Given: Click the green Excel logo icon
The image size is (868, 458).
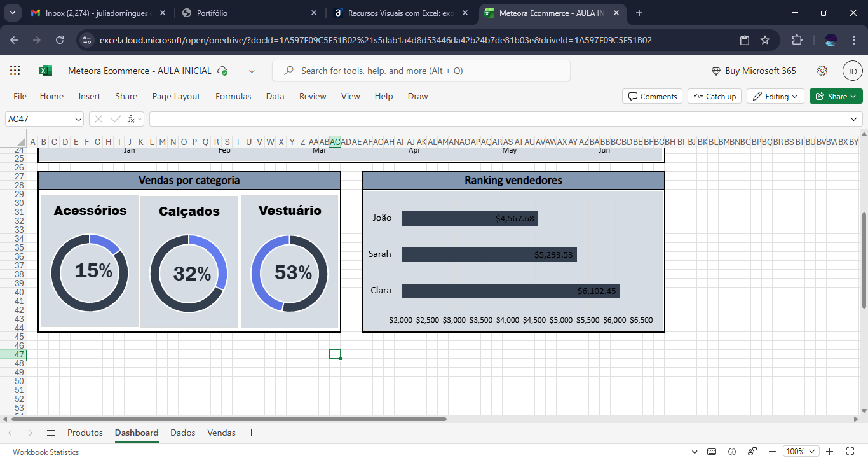Looking at the screenshot, I should 46,71.
